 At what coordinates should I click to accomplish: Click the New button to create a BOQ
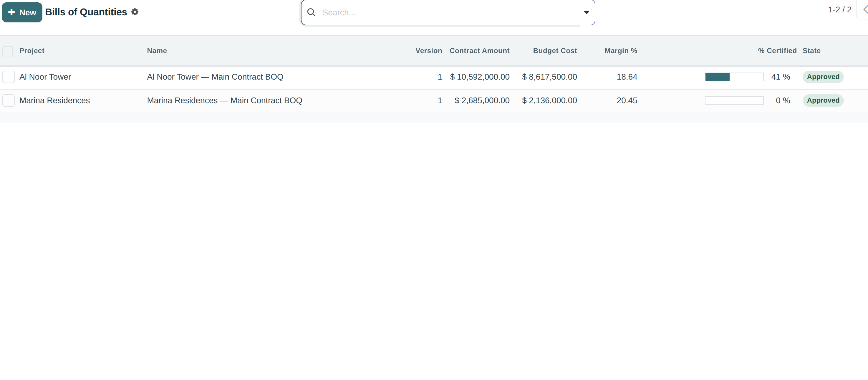coord(22,12)
